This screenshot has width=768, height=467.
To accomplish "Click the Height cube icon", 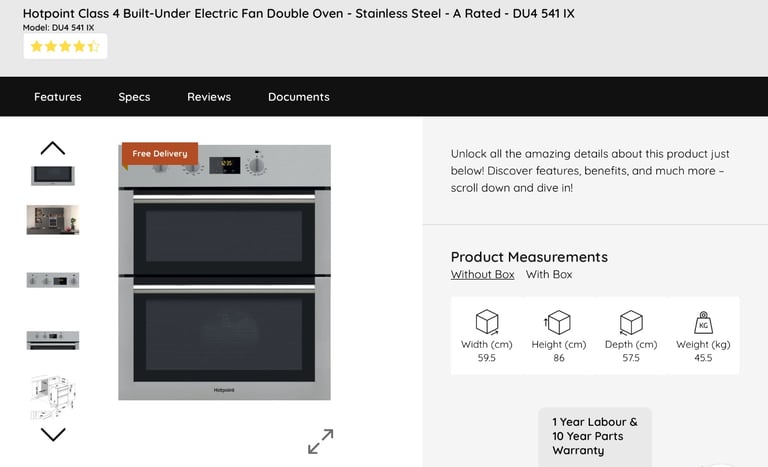I will coord(558,322).
